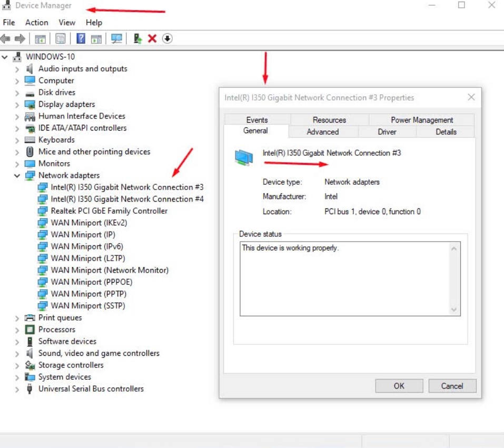Screen dimensions: 504x448
Task: Expand IDE ATA/ATAPI controllers
Action: coord(17,128)
